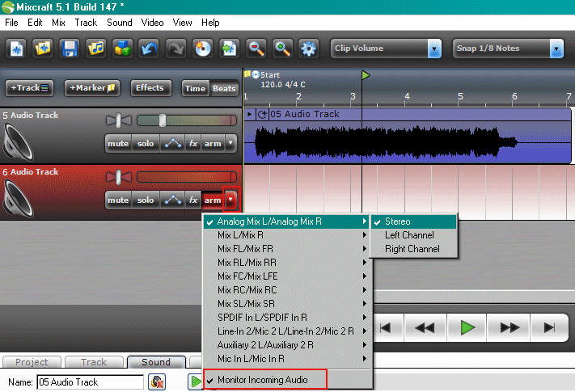Choose Auxiliary 2 L/Auxiliary 2 R input
Image resolution: width=575 pixels, height=392 pixels.
[288, 345]
